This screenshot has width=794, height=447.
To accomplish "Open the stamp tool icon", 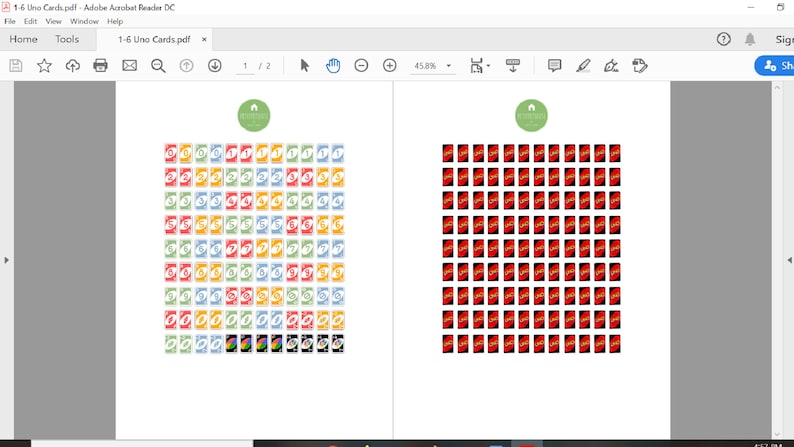I will [640, 65].
